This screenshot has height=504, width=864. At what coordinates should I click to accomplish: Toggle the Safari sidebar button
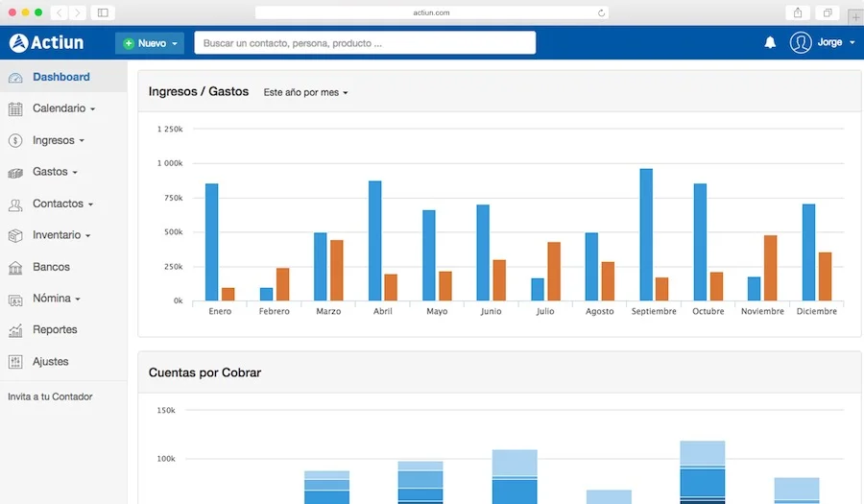[x=103, y=12]
